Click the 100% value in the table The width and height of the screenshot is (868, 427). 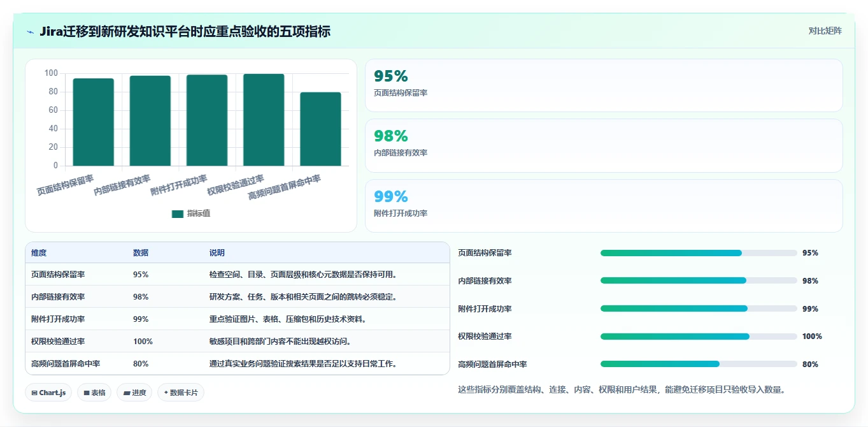[143, 342]
